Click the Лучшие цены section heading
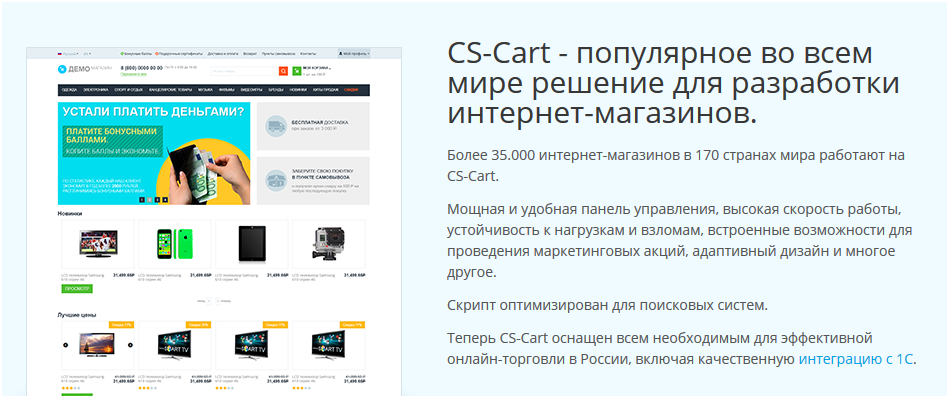This screenshot has width=948, height=396. coord(77,314)
